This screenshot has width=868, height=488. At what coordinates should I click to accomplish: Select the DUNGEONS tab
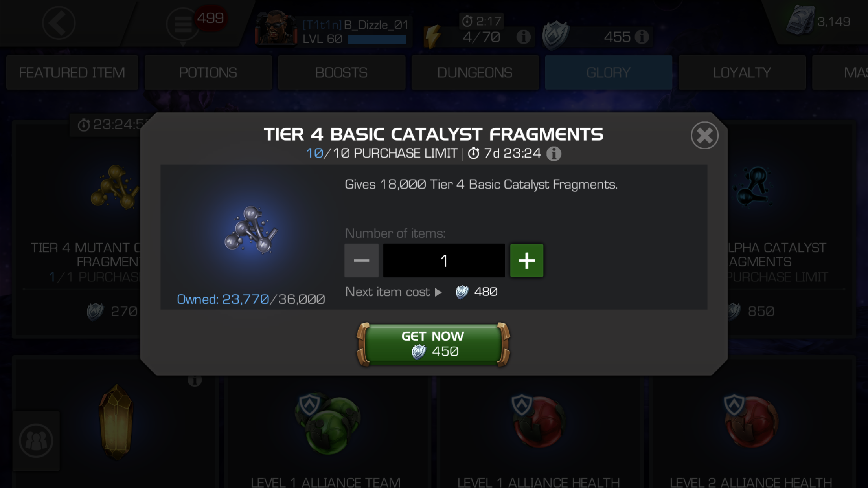click(475, 73)
